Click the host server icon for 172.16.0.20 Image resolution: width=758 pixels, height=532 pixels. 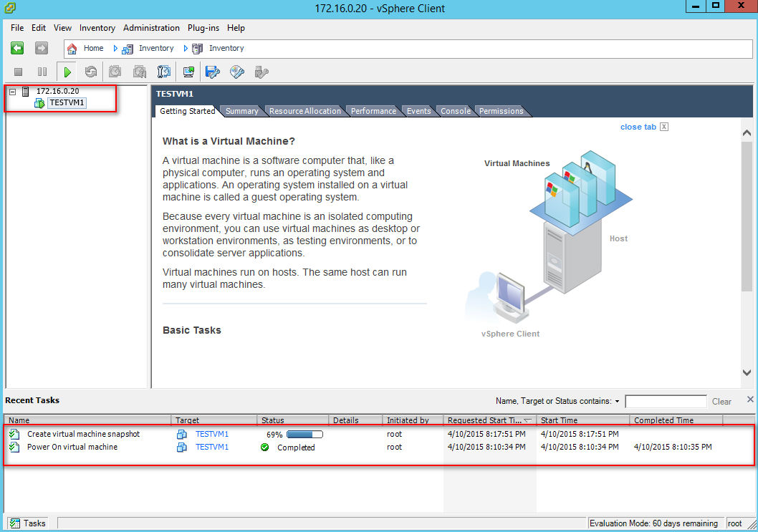tap(26, 92)
